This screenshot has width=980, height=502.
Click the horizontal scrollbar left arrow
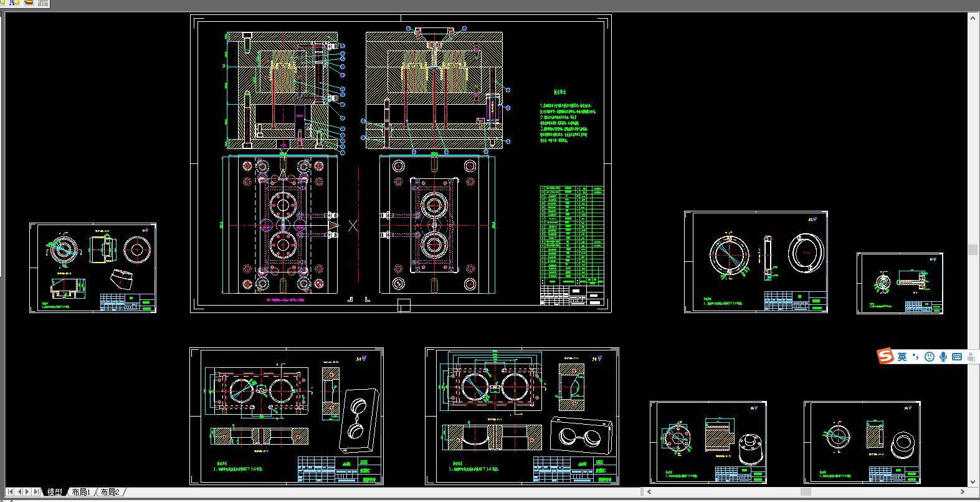pos(650,492)
